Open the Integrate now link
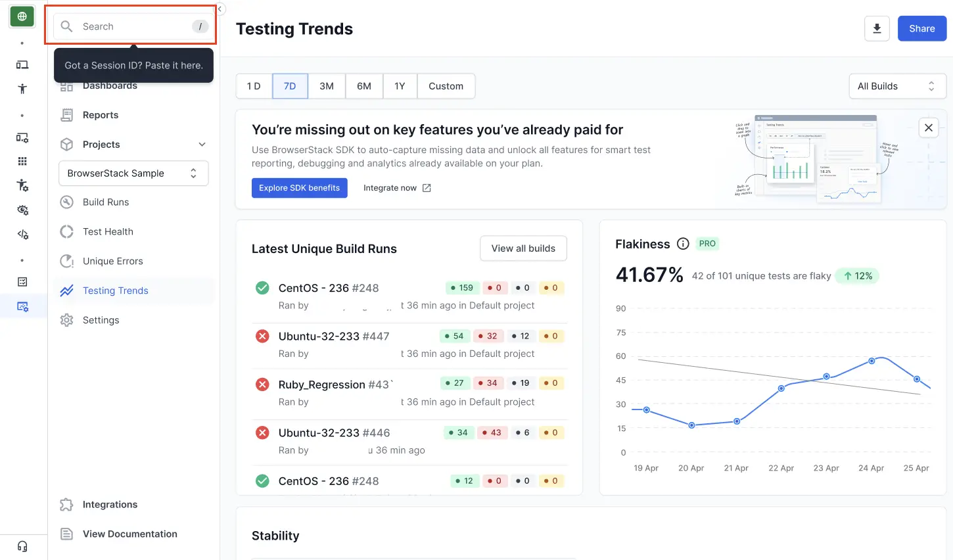The width and height of the screenshot is (953, 560). pyautogui.click(x=396, y=188)
